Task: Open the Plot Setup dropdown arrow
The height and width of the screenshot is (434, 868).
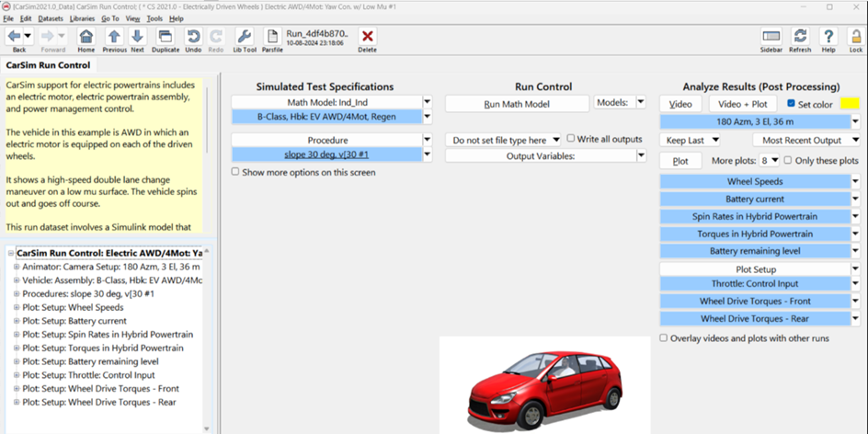Action: (856, 269)
